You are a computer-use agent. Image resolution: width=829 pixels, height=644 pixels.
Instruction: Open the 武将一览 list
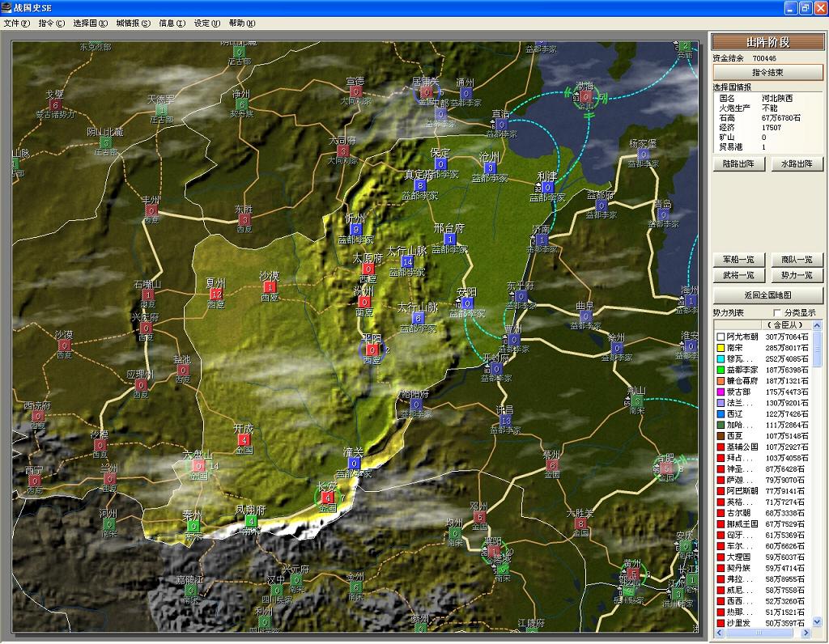[x=738, y=276]
